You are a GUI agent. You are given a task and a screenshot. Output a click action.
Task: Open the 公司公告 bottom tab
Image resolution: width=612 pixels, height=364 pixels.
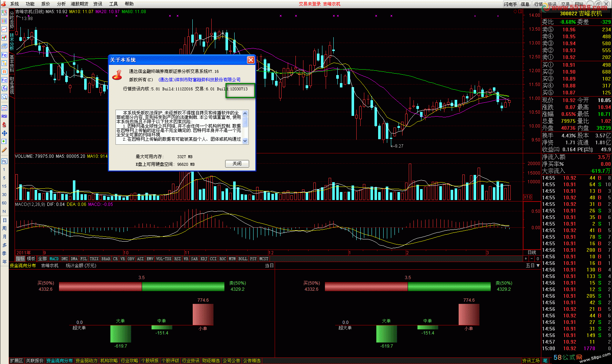pos(231,361)
